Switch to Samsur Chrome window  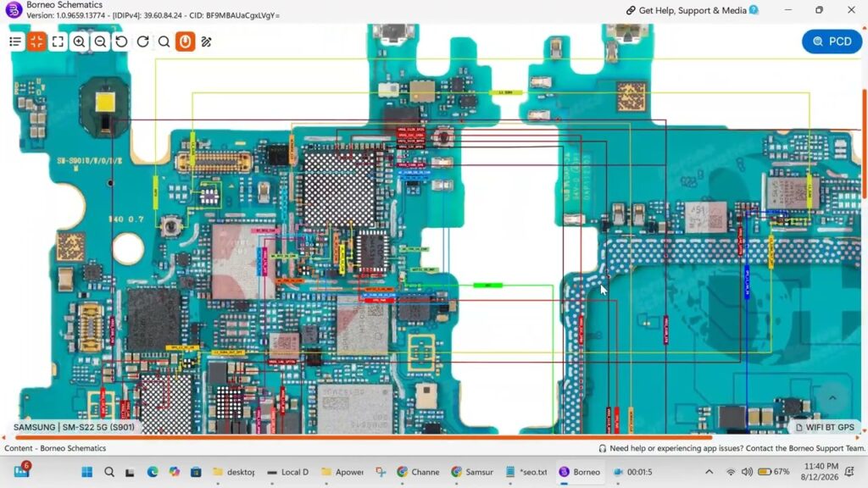coord(471,472)
